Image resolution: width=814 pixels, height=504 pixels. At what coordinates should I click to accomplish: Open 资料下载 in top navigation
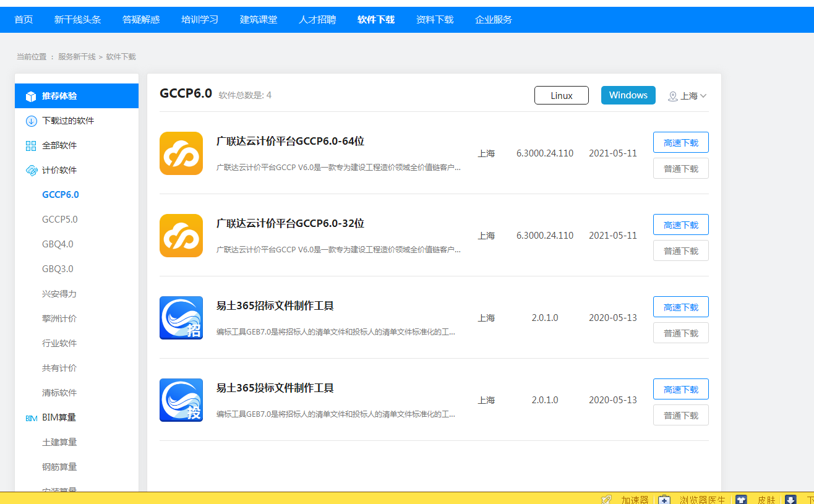click(435, 20)
